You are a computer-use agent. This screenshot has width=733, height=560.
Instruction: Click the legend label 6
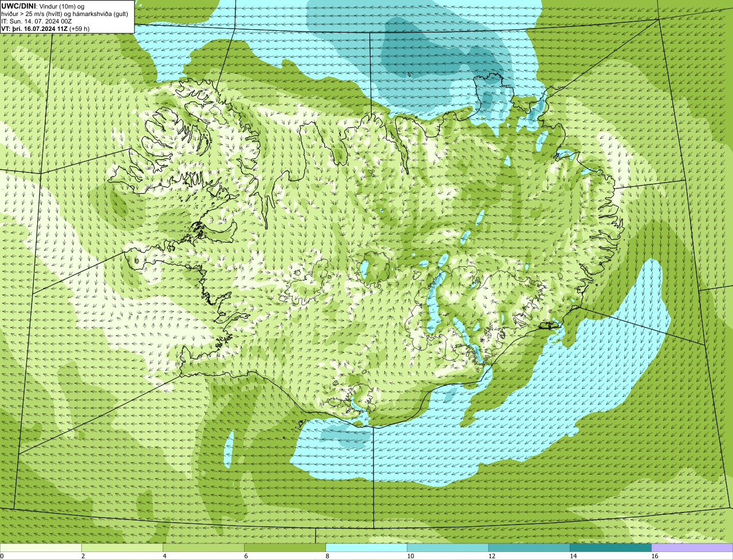pyautogui.click(x=246, y=556)
